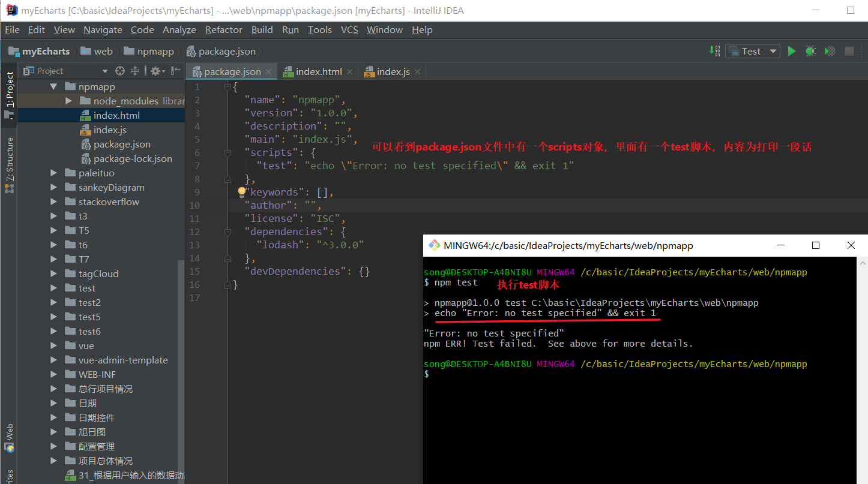Viewport: 868px width, 484px height.
Task: Expand the sankeyDiagram folder arrow
Action: pyautogui.click(x=54, y=187)
